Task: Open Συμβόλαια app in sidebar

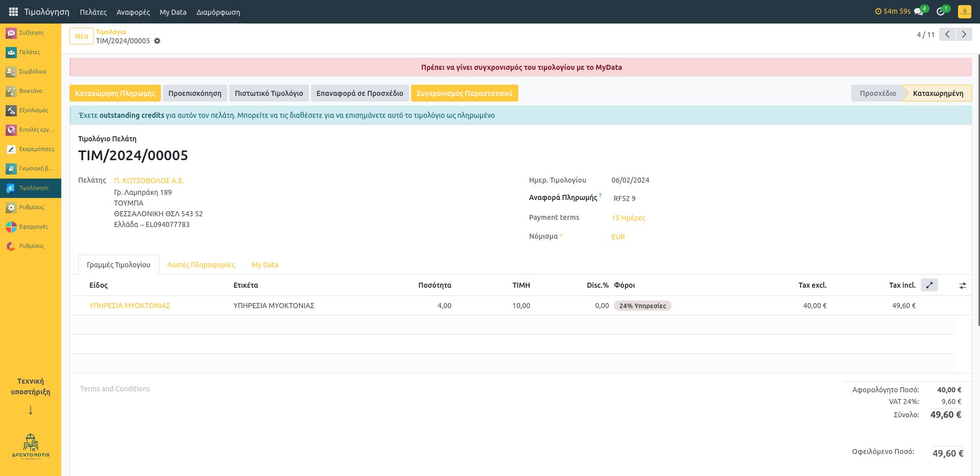Action: tap(31, 71)
